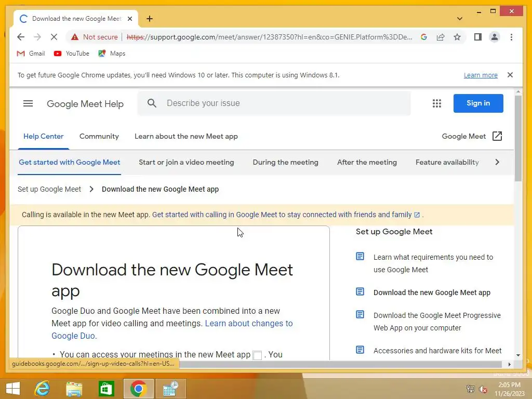Open Learn about changes to Google Duo link
Image resolution: width=532 pixels, height=399 pixels.
[x=172, y=329]
